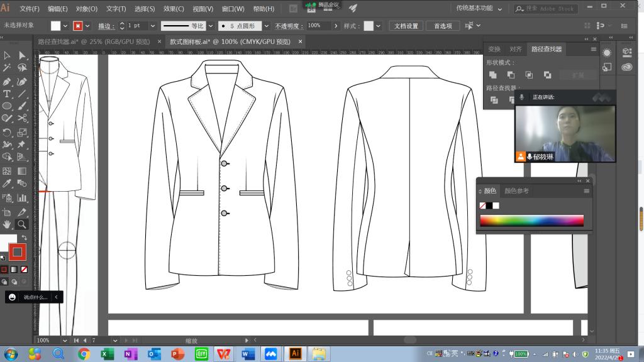The height and width of the screenshot is (362, 644).
Task: Collapse the Color panel using double arrows
Action: tap(579, 181)
